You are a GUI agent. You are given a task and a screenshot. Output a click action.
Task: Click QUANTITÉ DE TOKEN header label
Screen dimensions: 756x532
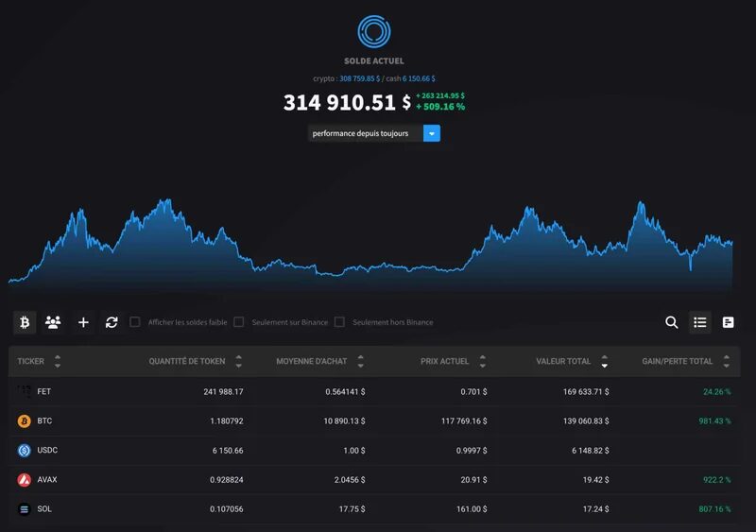pos(187,361)
